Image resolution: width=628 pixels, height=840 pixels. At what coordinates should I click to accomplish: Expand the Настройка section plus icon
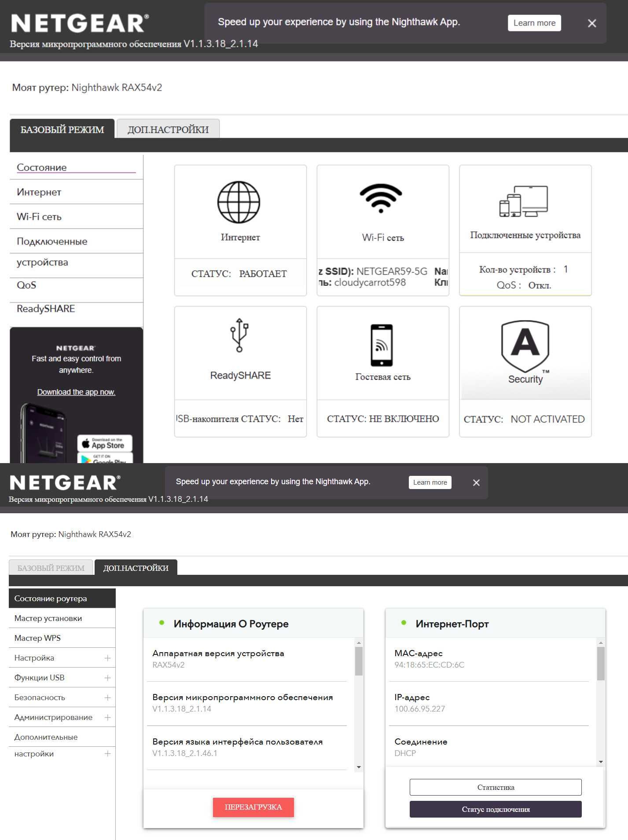tap(107, 658)
